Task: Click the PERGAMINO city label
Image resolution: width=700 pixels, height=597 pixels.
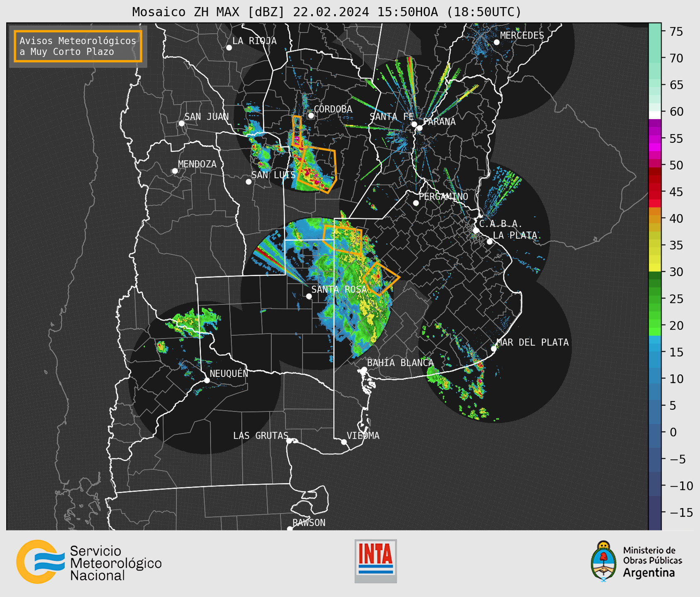Action: (444, 196)
